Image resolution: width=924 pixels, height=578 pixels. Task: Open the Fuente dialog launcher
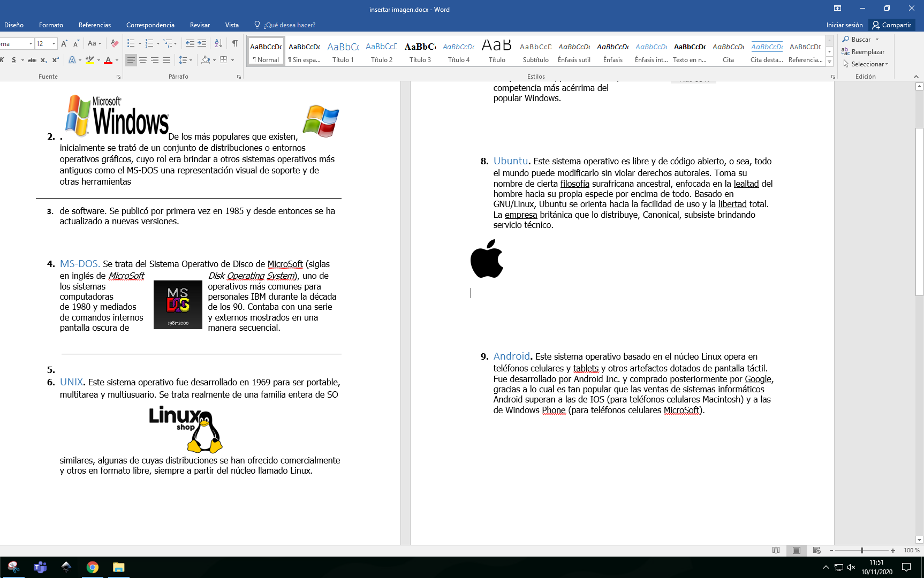[118, 77]
